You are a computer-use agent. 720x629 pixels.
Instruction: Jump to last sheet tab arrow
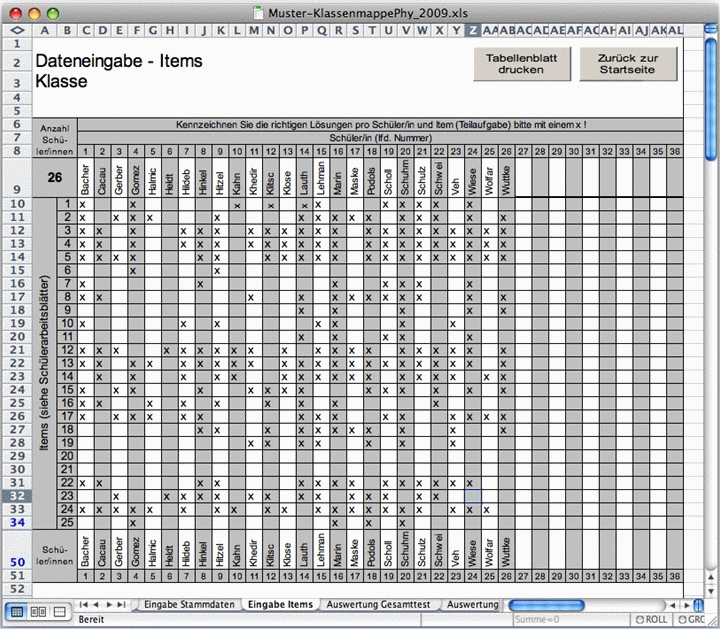(121, 605)
